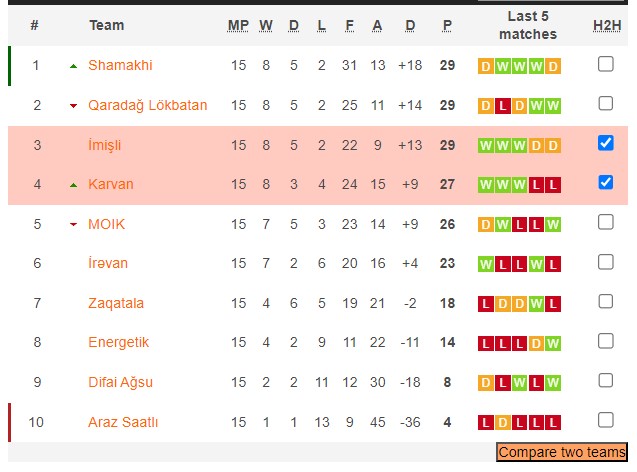This screenshot has width=637, height=472.
Task: Open the Difai Ağsu team page
Action: (x=120, y=382)
